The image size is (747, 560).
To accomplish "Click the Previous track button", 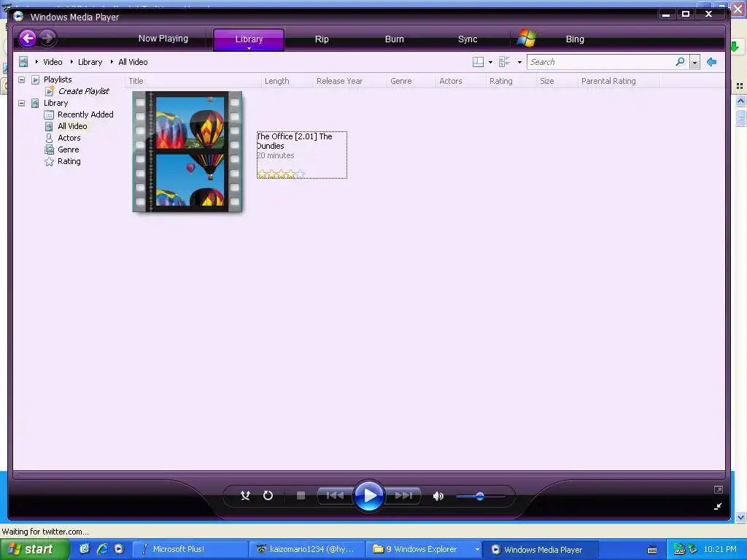I will click(x=336, y=496).
